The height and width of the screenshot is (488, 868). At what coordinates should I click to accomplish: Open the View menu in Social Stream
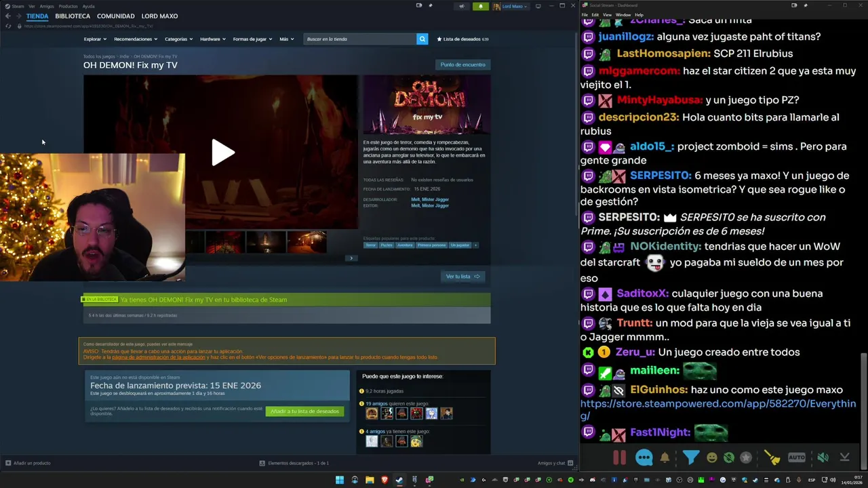(x=607, y=14)
